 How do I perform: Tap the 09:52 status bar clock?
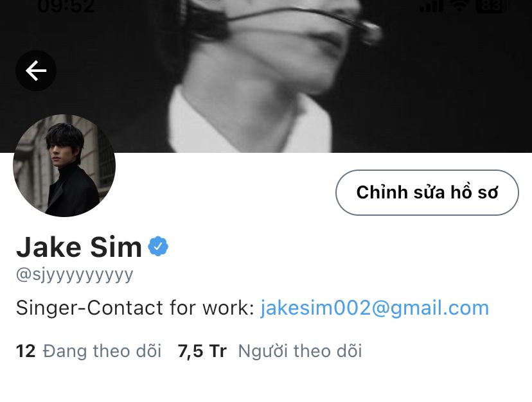click(66, 6)
